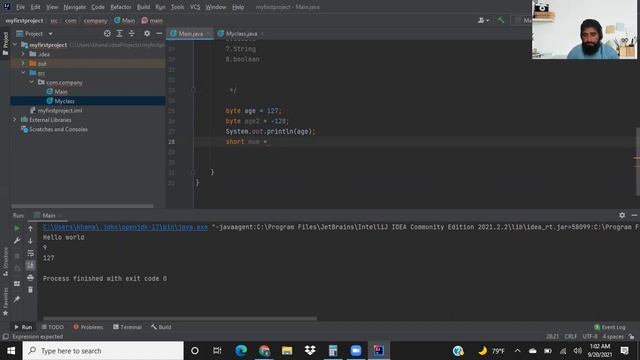640x360 pixels.
Task: Toggle scroll to end in Run console
Action: coord(30,265)
